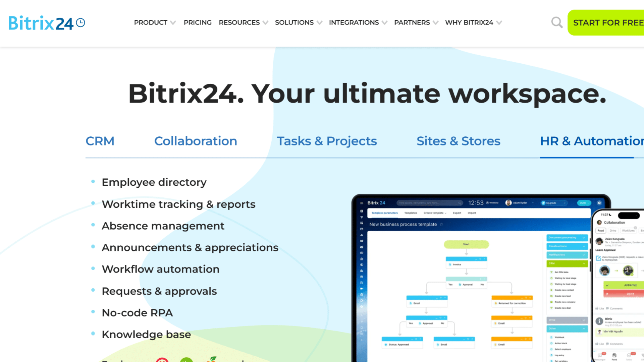The width and height of the screenshot is (644, 362).
Task: Click 'Announcements & appreciations' item
Action: [x=190, y=248]
